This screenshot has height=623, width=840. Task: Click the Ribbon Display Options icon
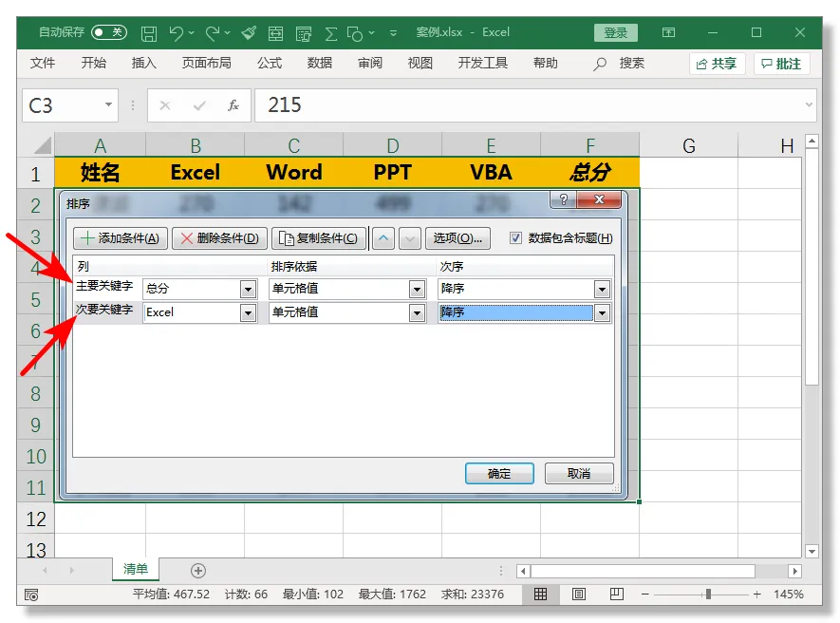pyautogui.click(x=668, y=32)
